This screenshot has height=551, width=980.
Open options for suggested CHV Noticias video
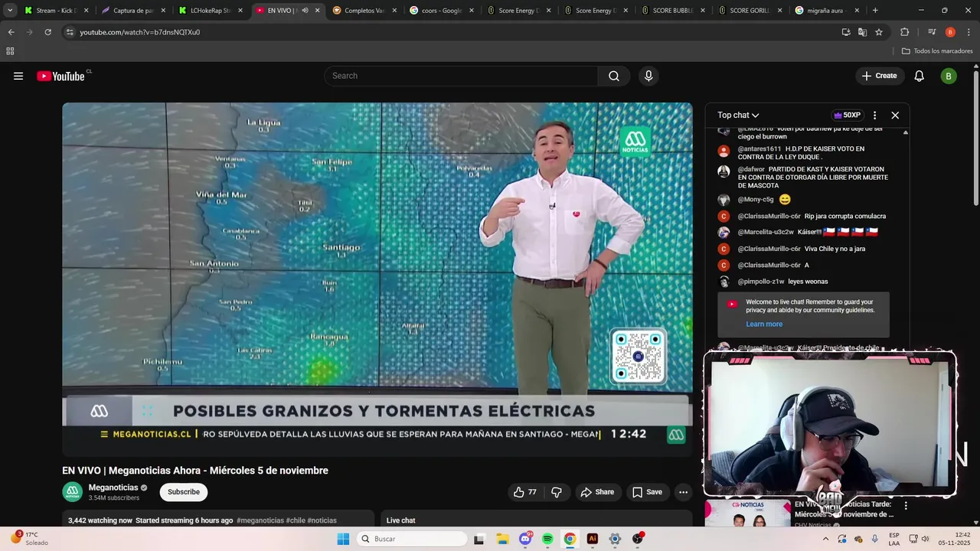tap(906, 506)
